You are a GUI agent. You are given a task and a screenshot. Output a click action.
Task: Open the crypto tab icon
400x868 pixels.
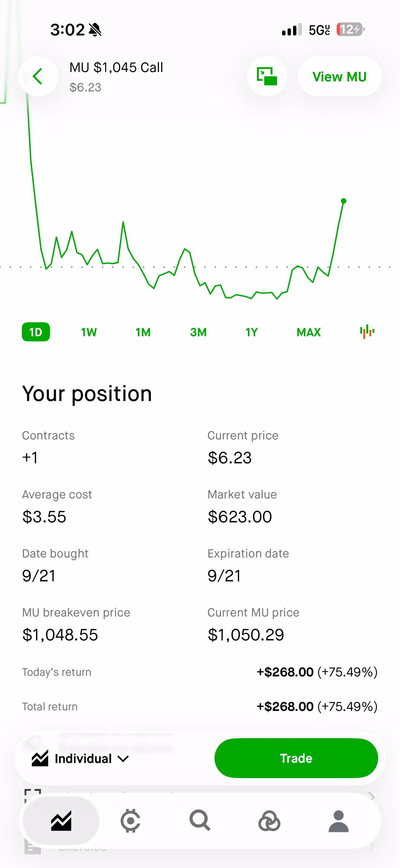pyautogui.click(x=131, y=821)
